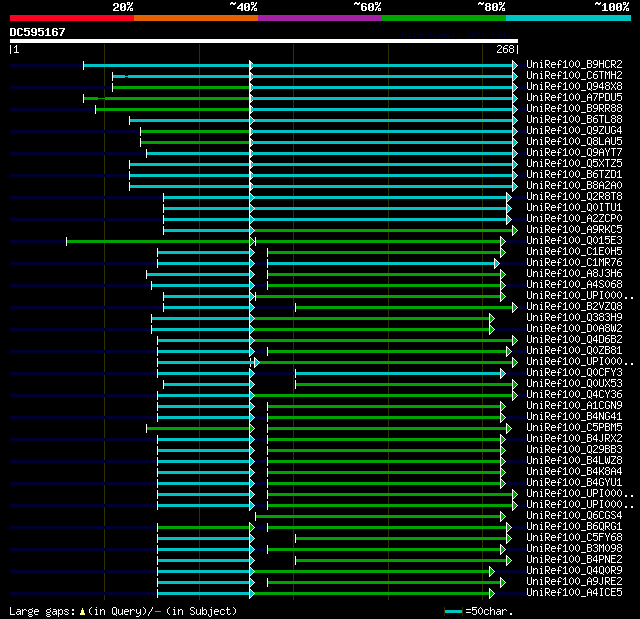This screenshot has height=619, width=640.
Task: Click the C1MR76 cyan end arrow
Action: (497, 264)
